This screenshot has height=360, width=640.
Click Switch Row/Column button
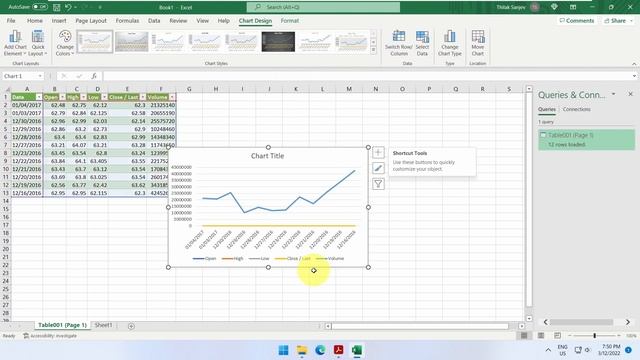(398, 43)
